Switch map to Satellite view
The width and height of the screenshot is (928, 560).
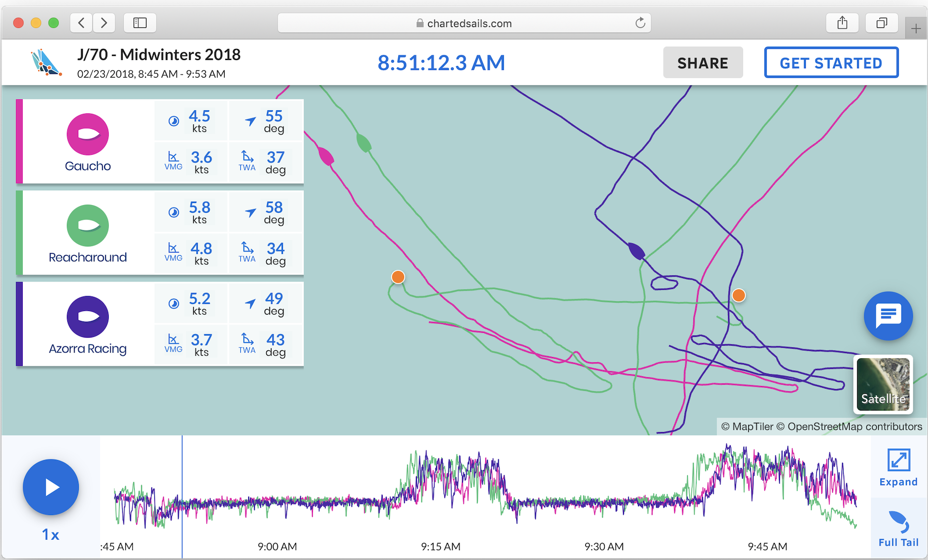(x=883, y=384)
